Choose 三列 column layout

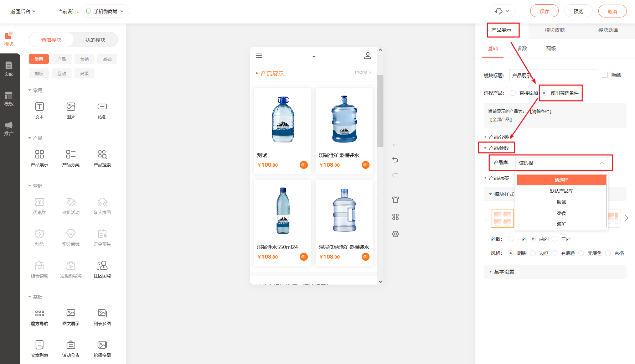pos(554,239)
